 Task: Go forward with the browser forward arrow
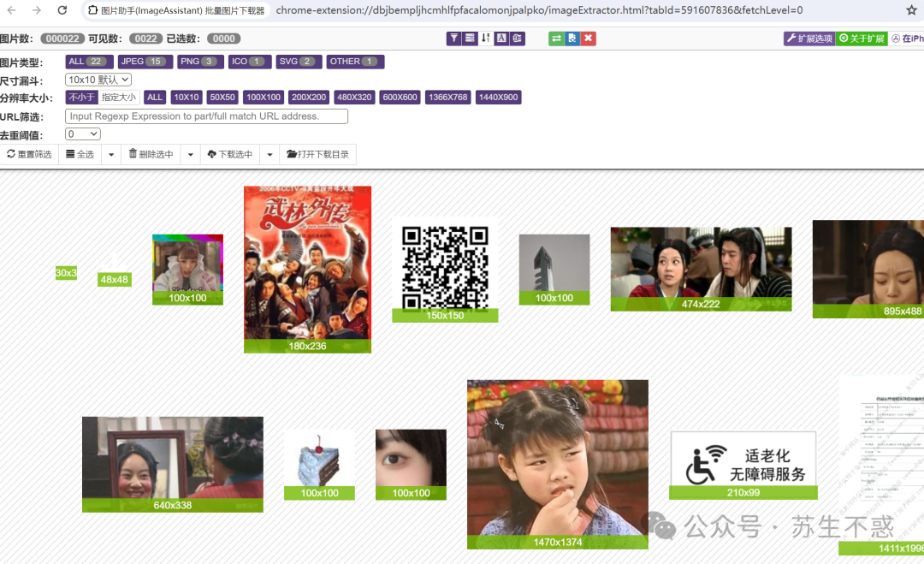coord(37,10)
